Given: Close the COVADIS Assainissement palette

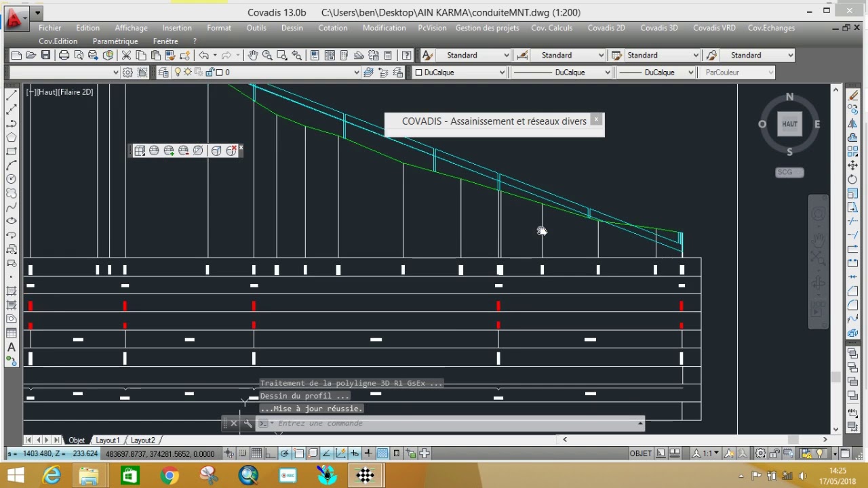Looking at the screenshot, I should tap(596, 119).
